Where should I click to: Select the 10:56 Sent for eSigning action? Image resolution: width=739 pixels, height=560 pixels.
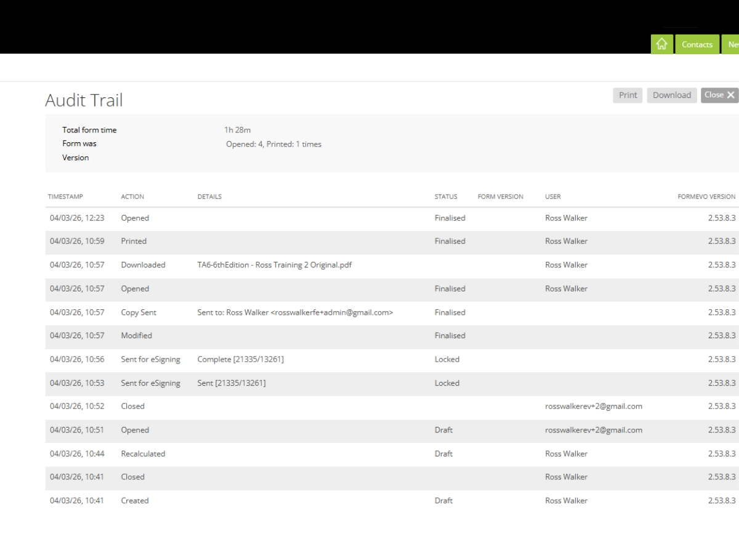[150, 359]
